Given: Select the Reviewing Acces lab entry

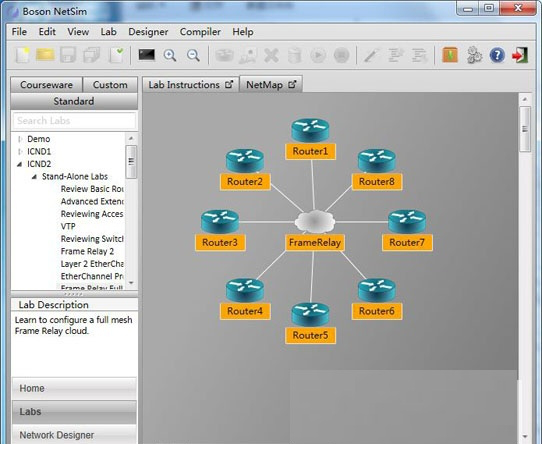Looking at the screenshot, I should pyautogui.click(x=92, y=214).
